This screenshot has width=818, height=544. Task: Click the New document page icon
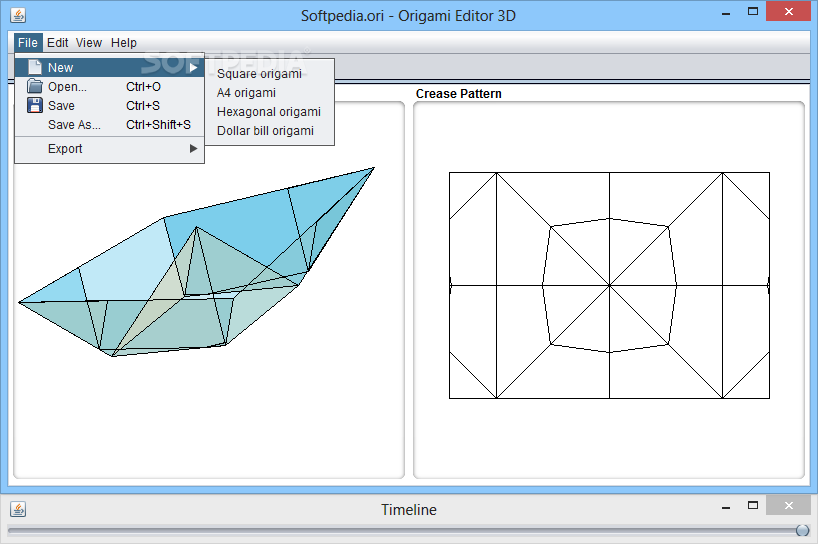[x=35, y=67]
